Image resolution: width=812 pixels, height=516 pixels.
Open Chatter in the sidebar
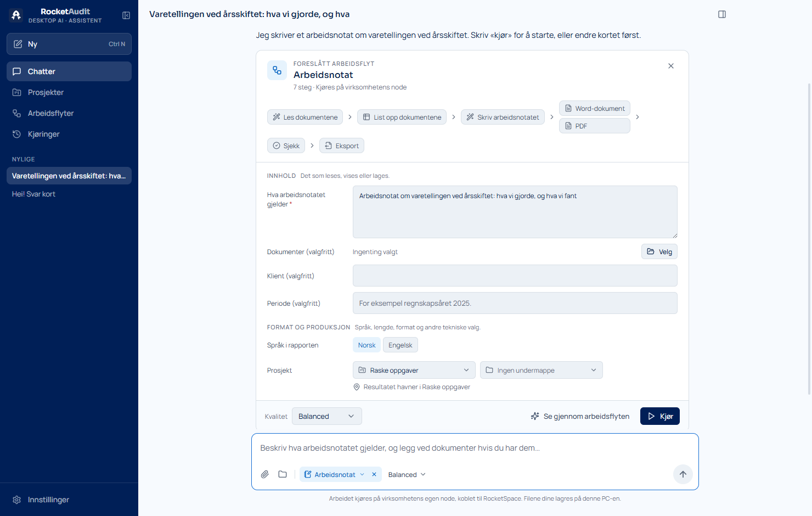tap(69, 71)
